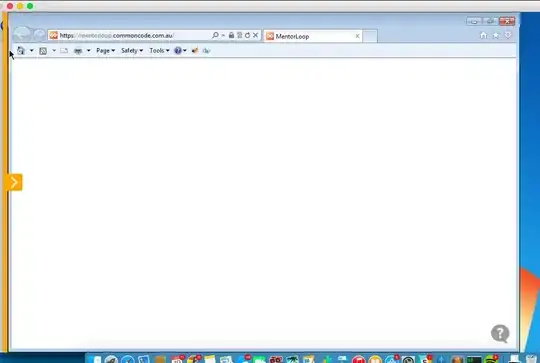Click the Home icon at top right
The image size is (540, 363).
pos(484,35)
